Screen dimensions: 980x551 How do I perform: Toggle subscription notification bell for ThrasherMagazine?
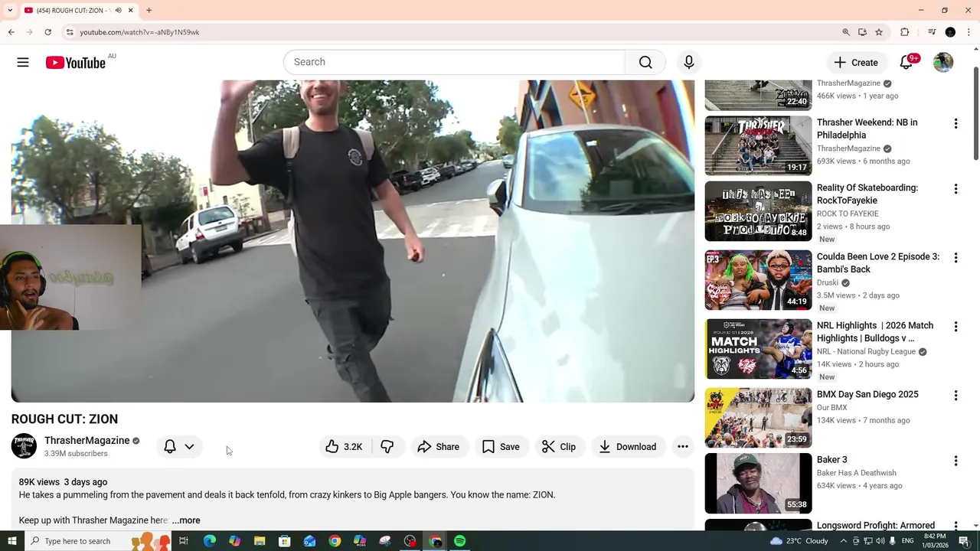[x=170, y=447]
